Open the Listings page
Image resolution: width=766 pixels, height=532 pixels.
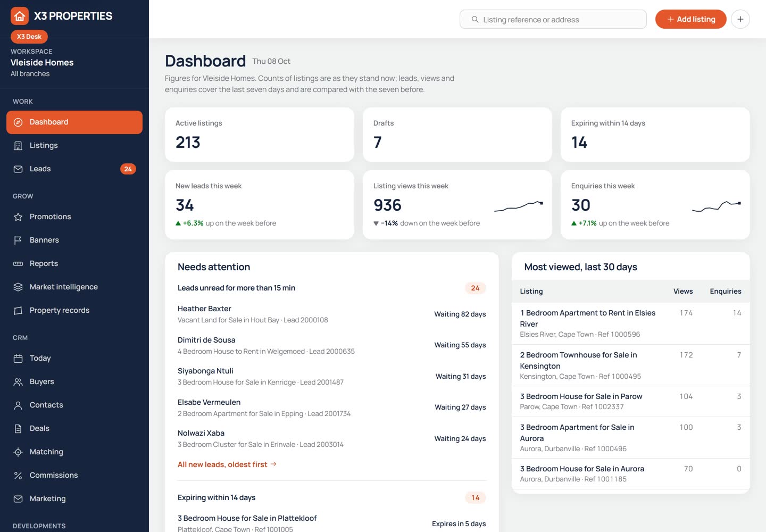tap(74, 146)
